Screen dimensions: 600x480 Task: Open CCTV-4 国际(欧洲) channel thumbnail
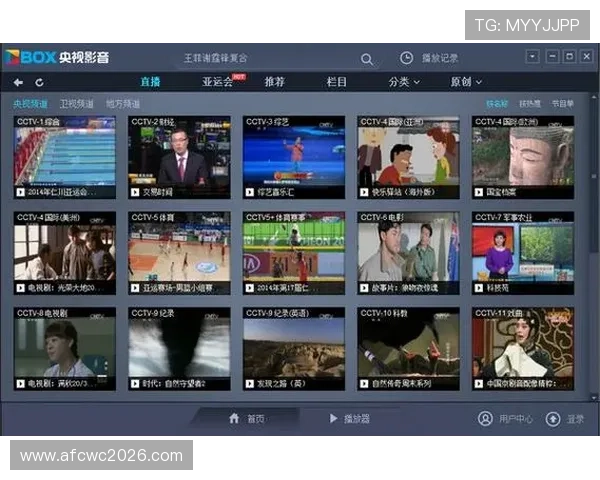coord(523,157)
